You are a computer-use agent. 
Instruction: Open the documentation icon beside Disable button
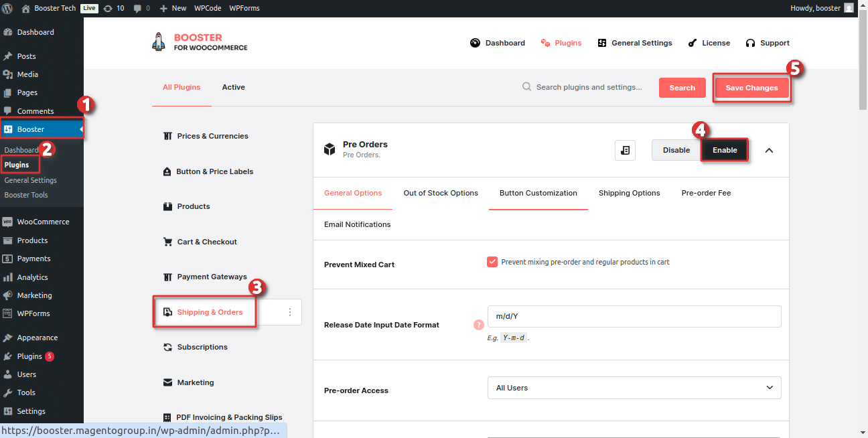tap(625, 150)
